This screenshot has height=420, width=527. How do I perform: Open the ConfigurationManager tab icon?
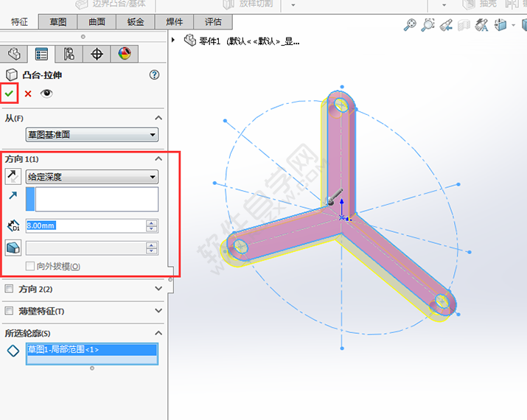(x=69, y=54)
